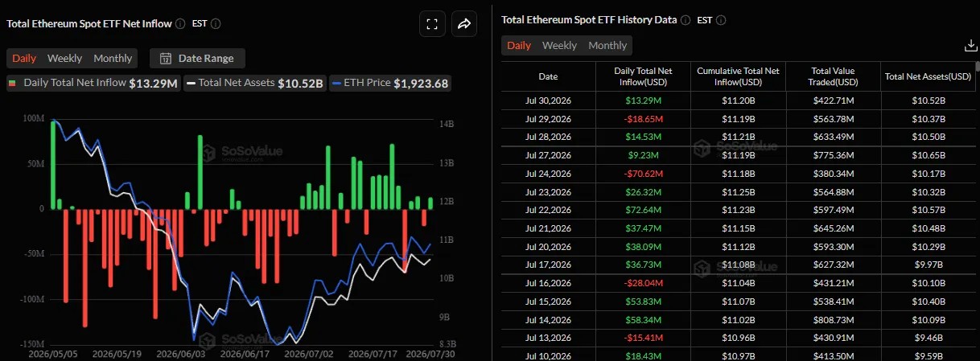Click Cumulative Total Net Inflow(USD) header

[x=738, y=76]
